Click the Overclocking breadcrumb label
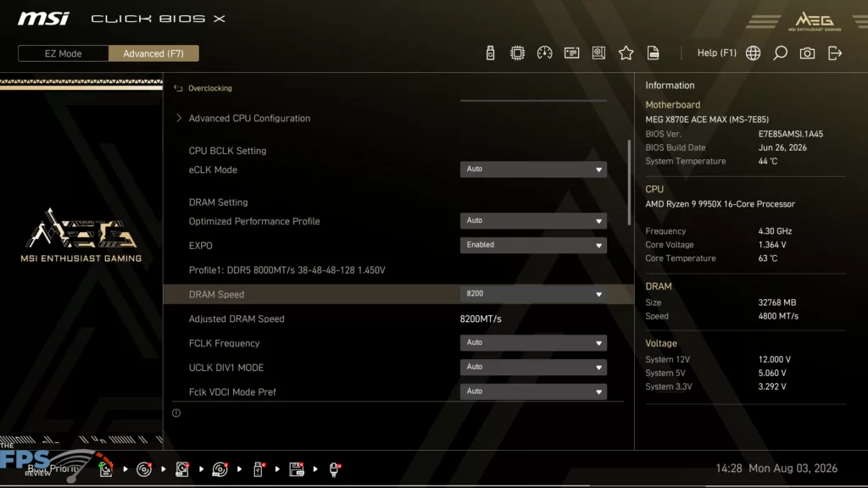Image resolution: width=868 pixels, height=488 pixels. click(210, 88)
